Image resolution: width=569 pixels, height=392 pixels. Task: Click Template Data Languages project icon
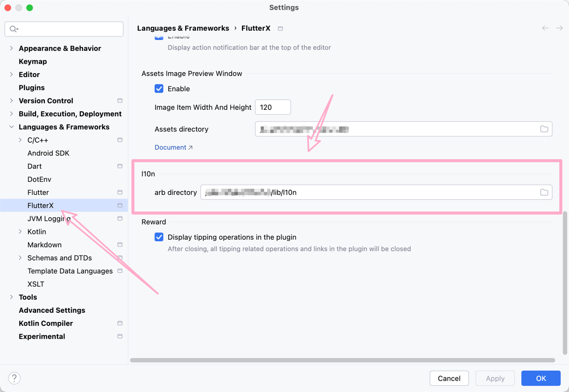pos(120,271)
